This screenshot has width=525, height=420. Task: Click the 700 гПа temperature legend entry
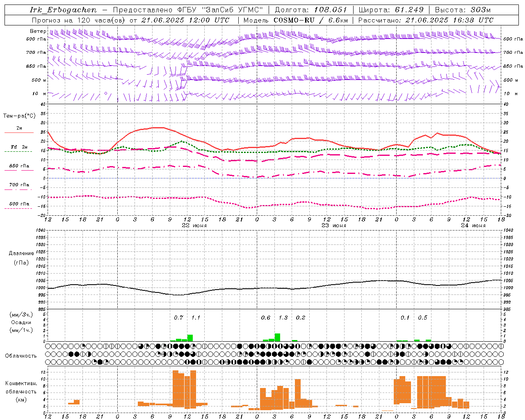click(19, 187)
